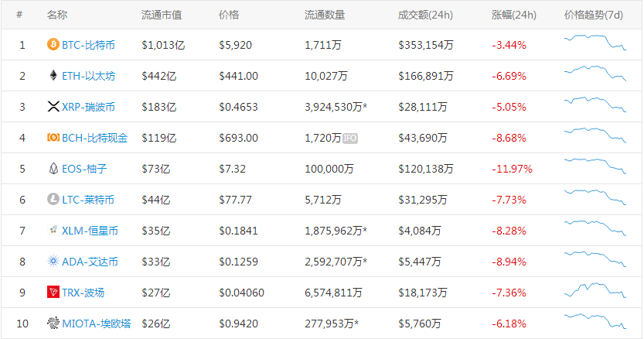View the MIOTA 7-day trend sparkline
Image resolution: width=644 pixels, height=339 pixels.
point(595,321)
